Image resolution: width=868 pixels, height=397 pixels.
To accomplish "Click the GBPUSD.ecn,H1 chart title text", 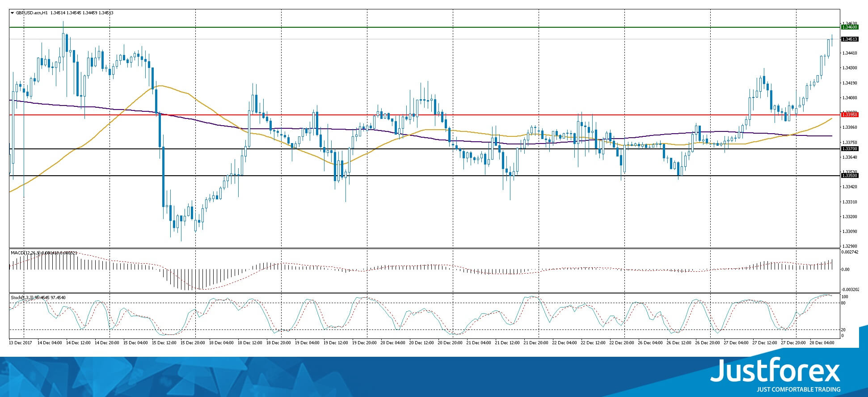I will coord(32,13).
